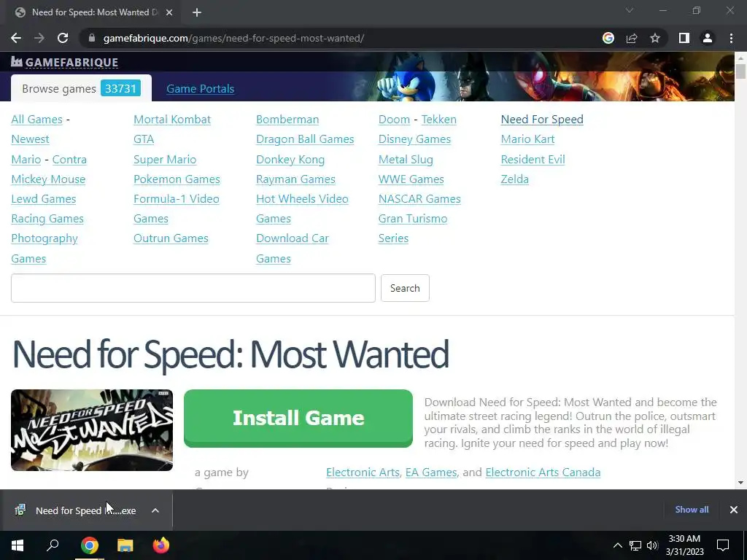Click the green Install Game button
This screenshot has width=747, height=560.
[x=298, y=418]
